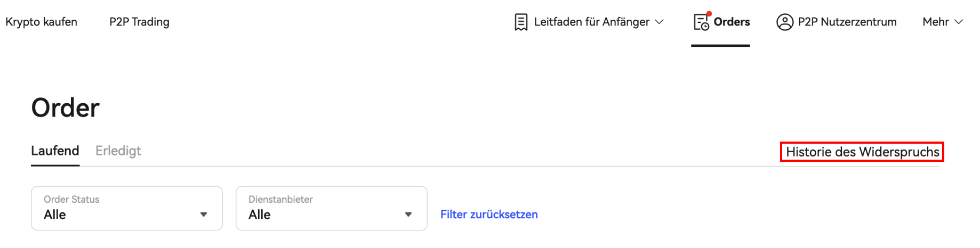Image resolution: width=980 pixels, height=248 pixels.
Task: Select the Laufend tab
Action: [55, 151]
